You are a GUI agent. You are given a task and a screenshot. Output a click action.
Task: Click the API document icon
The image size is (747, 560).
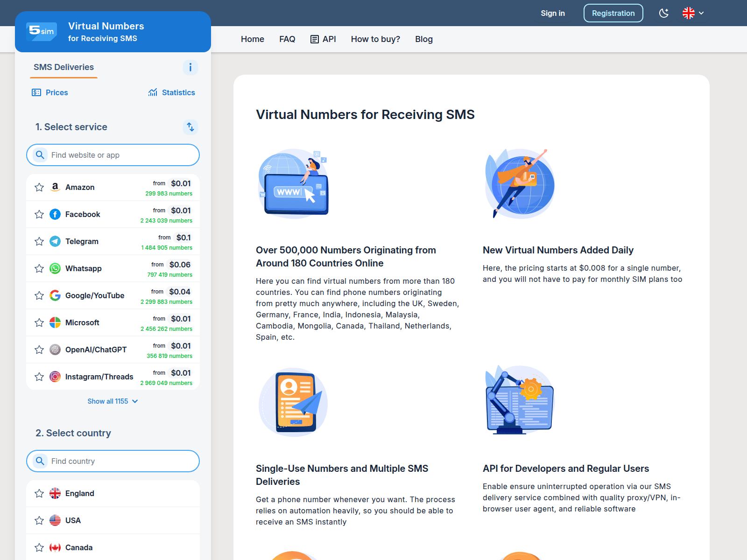coord(315,39)
